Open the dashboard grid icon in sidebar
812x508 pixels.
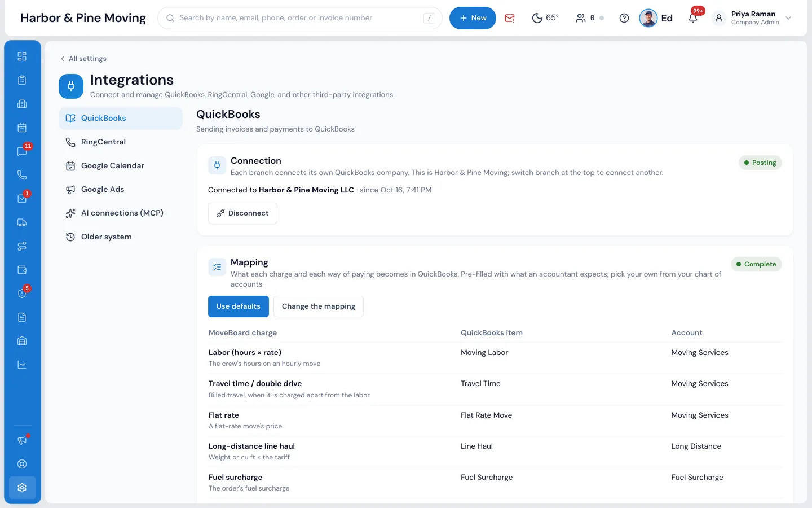[22, 56]
